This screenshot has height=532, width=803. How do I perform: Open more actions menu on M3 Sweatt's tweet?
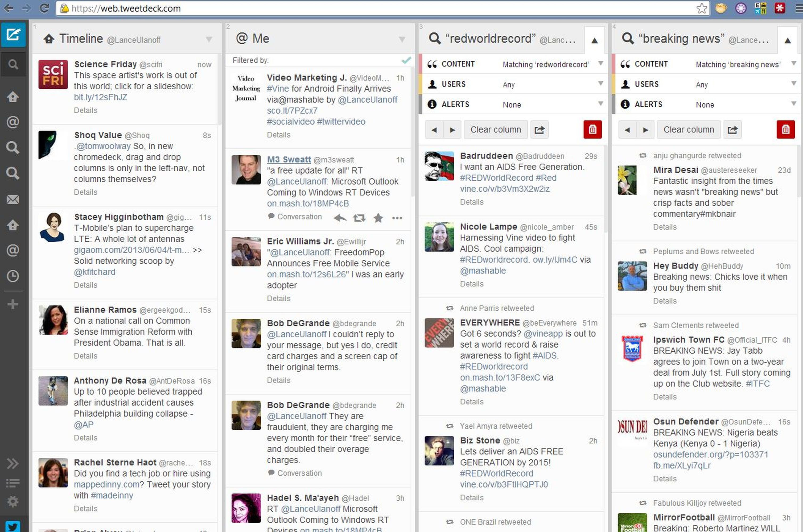397,218
